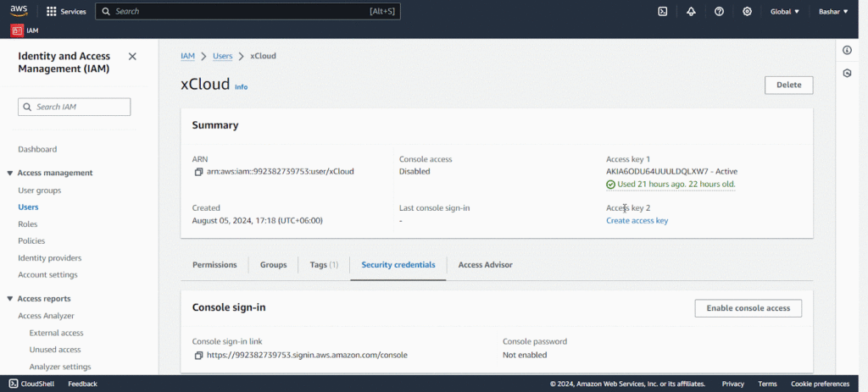
Task: Switch to the Access Advisor tab
Action: 485,265
